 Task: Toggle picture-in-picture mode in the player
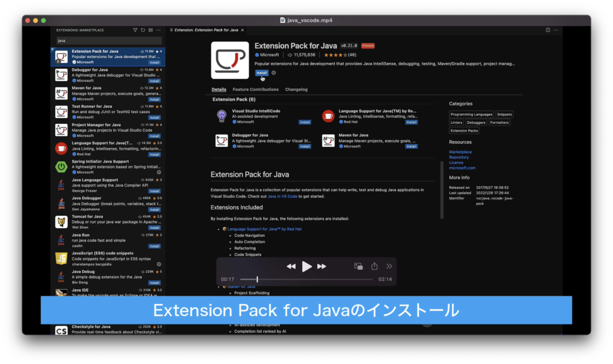359,266
